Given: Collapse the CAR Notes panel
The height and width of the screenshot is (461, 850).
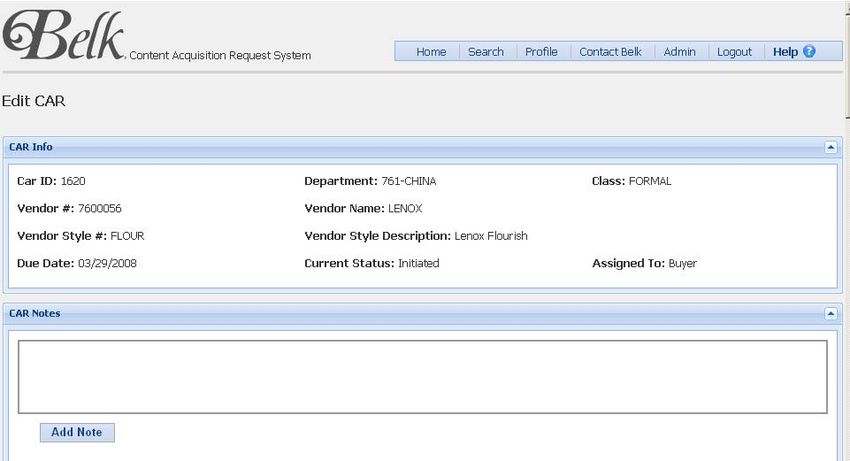Looking at the screenshot, I should click(x=830, y=313).
